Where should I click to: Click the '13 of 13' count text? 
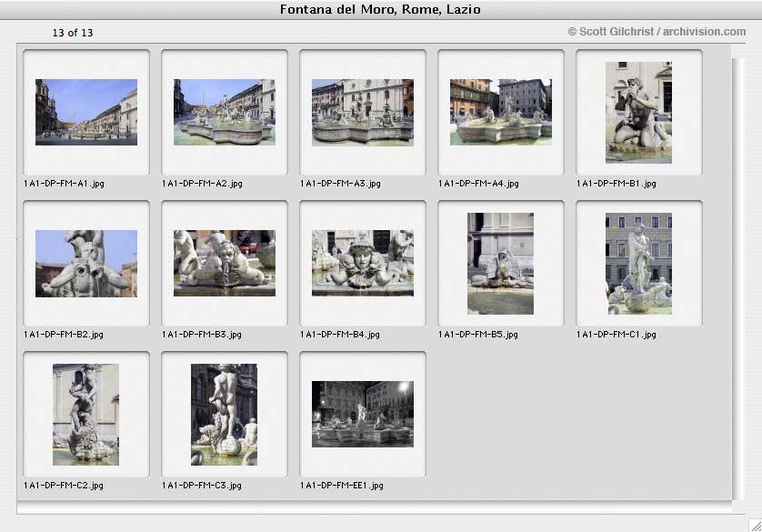[73, 33]
